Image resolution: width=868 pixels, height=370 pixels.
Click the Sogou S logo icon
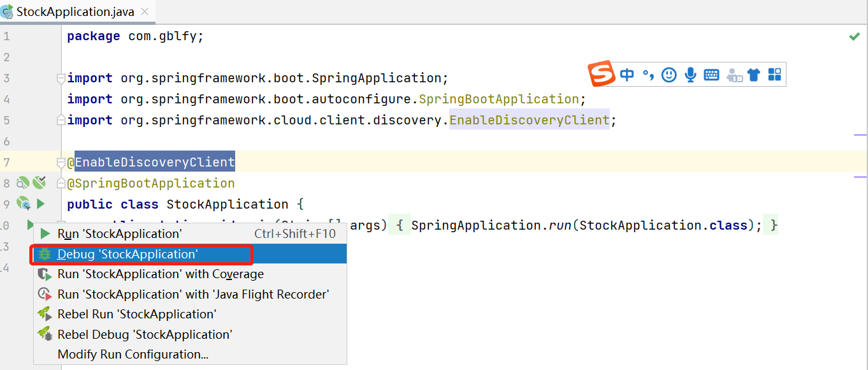[602, 74]
